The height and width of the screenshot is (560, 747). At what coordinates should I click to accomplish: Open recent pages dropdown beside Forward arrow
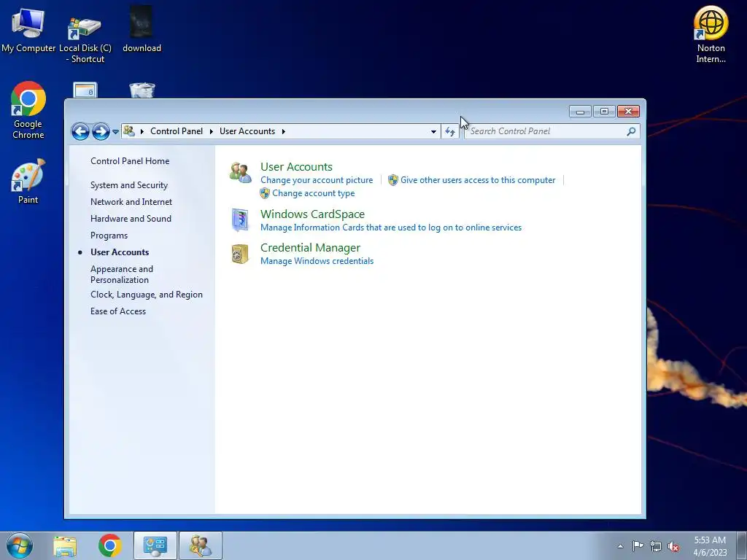coord(115,132)
